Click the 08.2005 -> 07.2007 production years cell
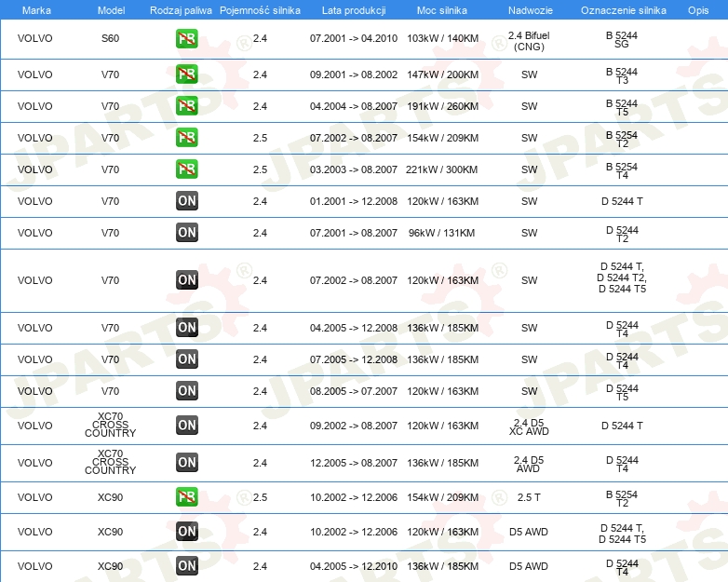This screenshot has width=728, height=582. coord(354,391)
